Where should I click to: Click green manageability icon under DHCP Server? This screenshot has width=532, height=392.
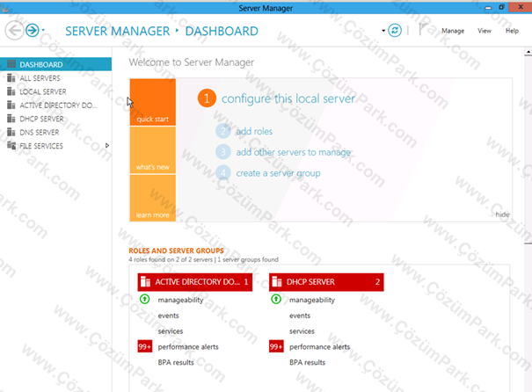tap(276, 299)
